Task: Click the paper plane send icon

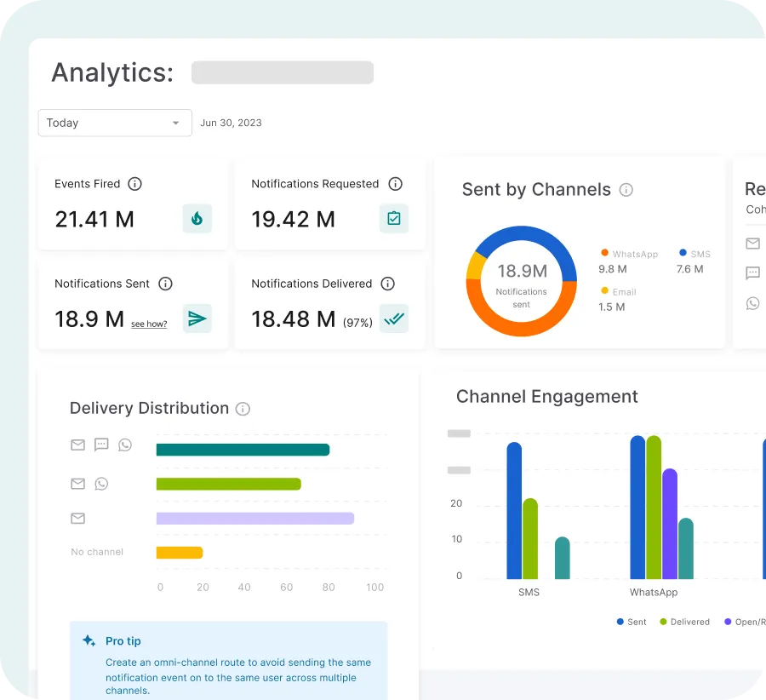Action: click(x=197, y=318)
